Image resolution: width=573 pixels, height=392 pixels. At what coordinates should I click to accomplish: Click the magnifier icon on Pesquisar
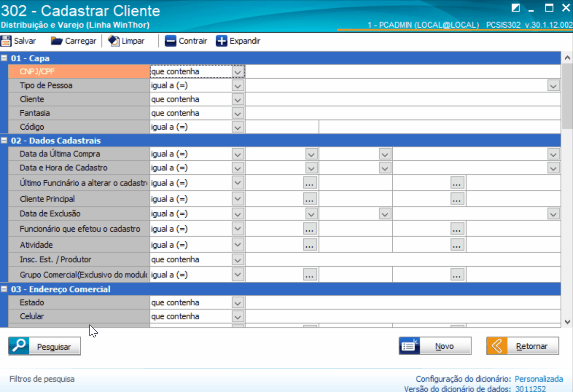coord(18,346)
